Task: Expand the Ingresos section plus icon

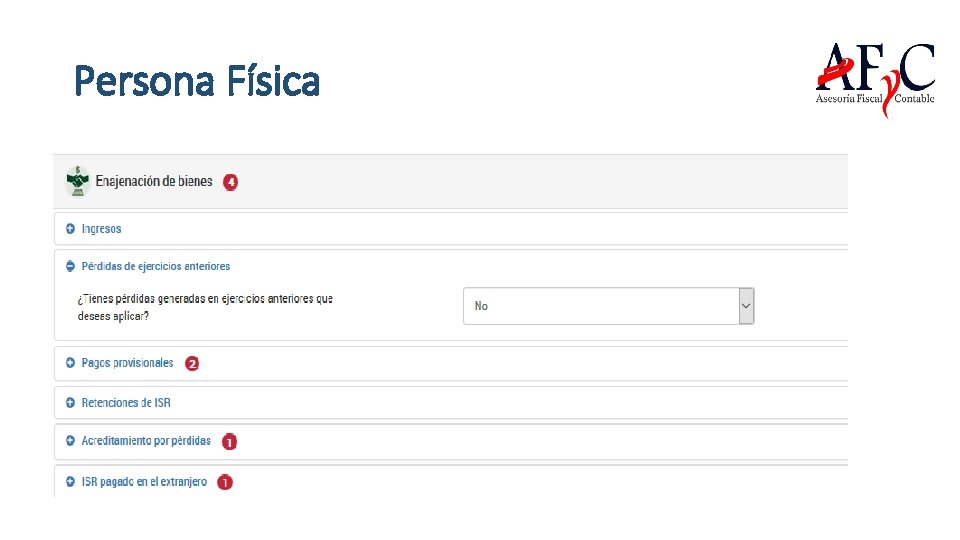Action: tap(70, 229)
